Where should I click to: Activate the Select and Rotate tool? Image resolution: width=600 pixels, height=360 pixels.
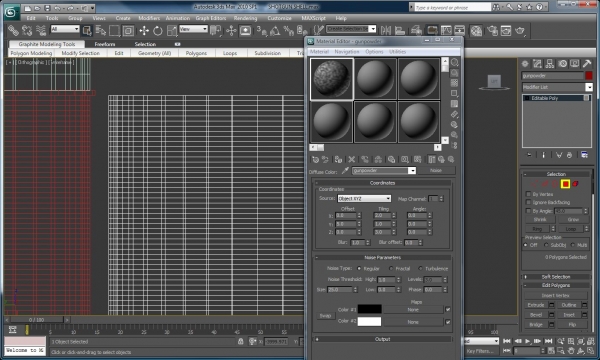point(158,31)
